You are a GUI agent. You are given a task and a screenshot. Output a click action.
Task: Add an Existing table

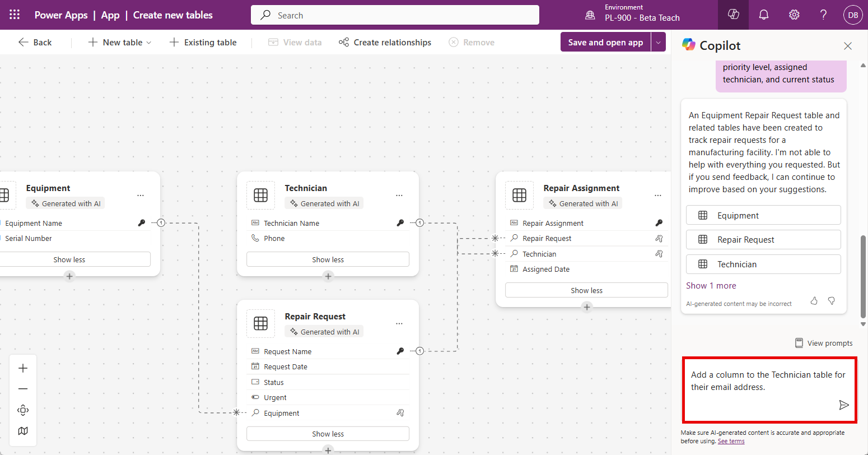[203, 43]
